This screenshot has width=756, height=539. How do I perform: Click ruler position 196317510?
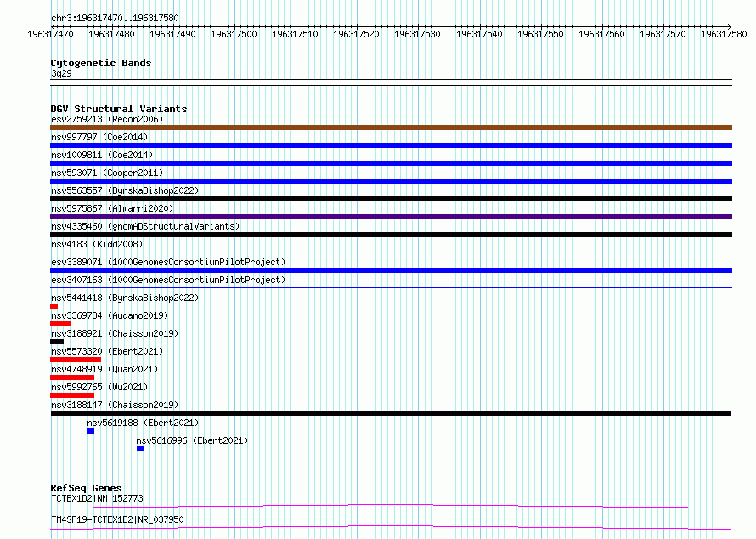point(295,34)
